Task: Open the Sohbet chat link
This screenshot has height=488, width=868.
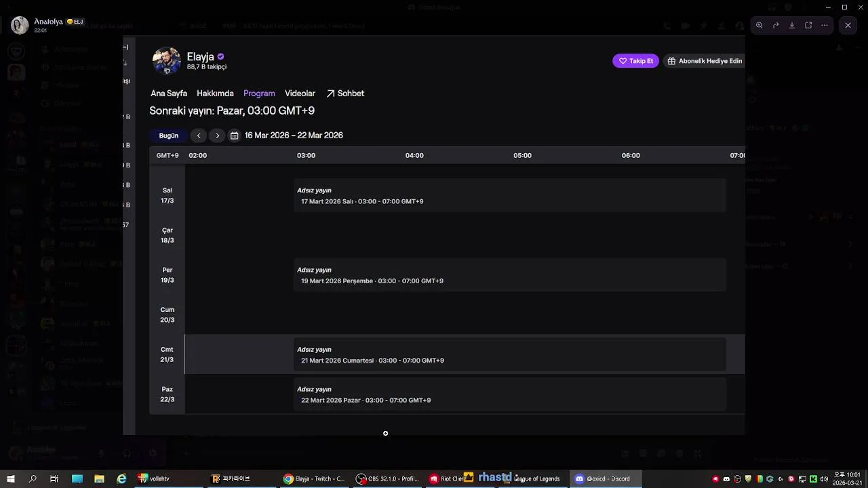Action: tap(345, 94)
